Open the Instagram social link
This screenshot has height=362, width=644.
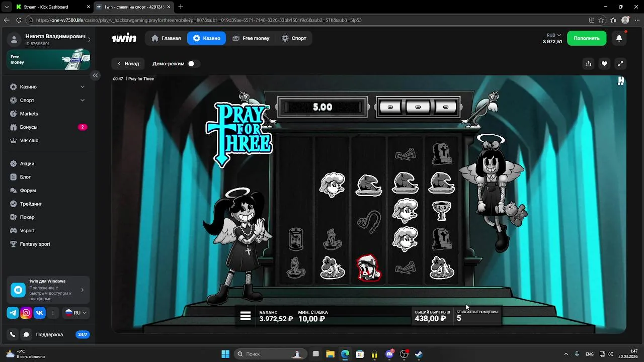[x=26, y=313]
